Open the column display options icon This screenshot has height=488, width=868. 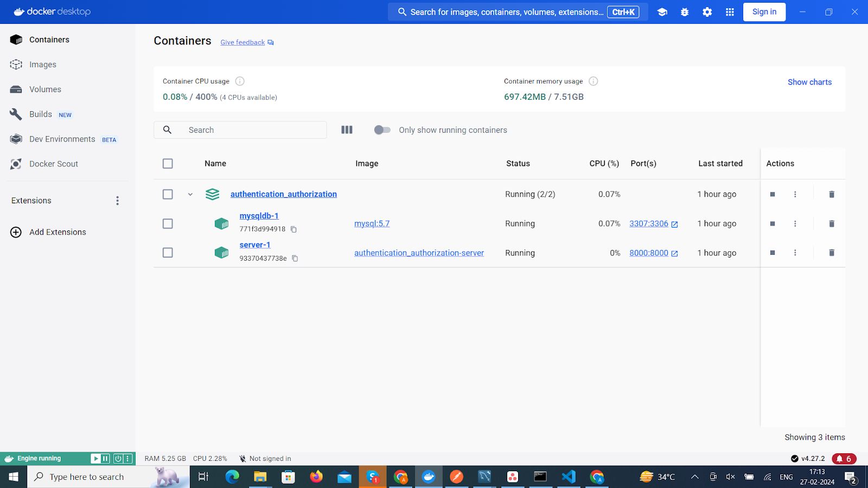click(347, 130)
